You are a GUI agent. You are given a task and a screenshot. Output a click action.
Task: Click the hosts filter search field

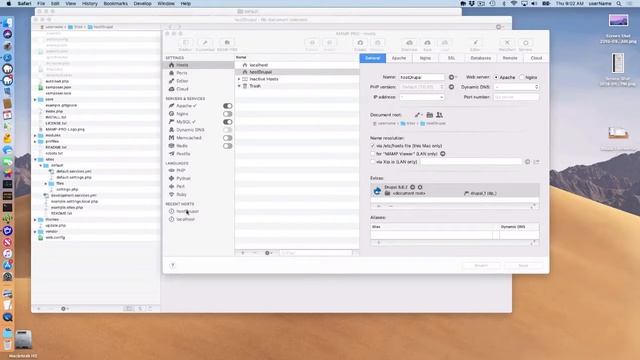coord(316,253)
